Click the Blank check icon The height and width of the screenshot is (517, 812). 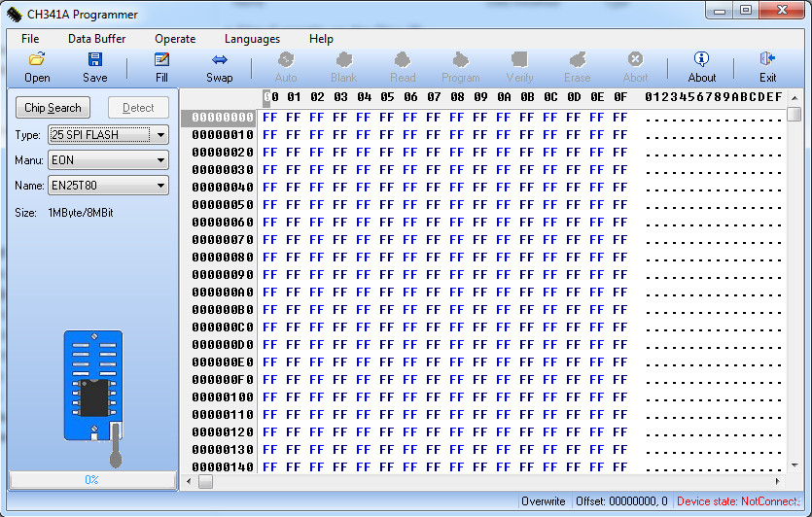coord(344,59)
